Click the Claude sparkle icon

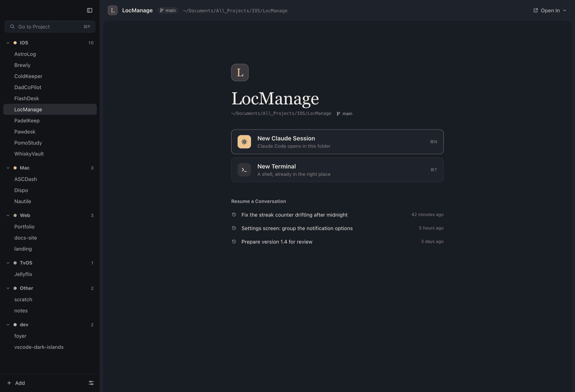click(x=244, y=142)
